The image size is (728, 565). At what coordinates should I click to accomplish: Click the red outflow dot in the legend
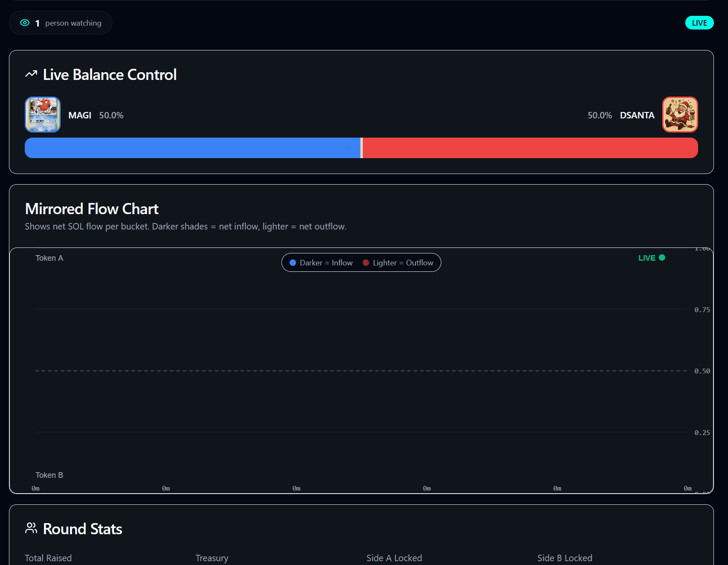[366, 262]
